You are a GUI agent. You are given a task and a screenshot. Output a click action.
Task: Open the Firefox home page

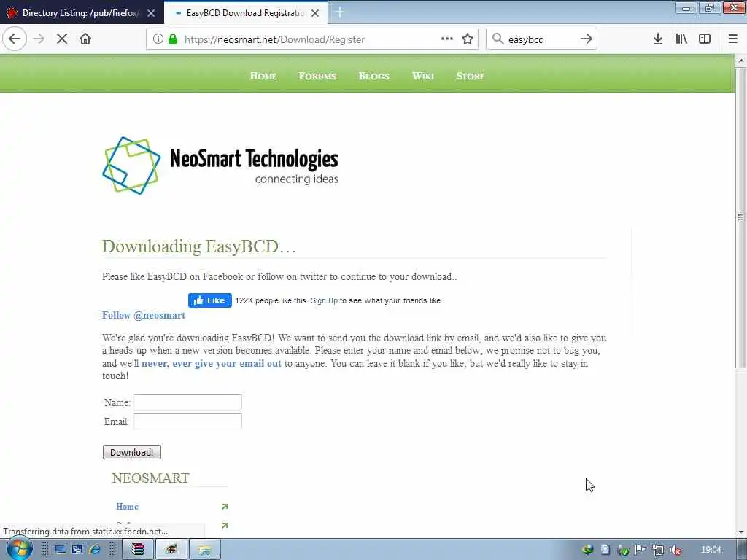(85, 39)
